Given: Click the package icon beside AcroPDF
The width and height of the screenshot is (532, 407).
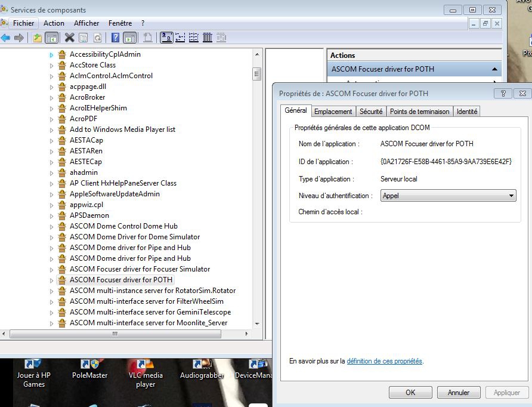Looking at the screenshot, I should pos(62,119).
